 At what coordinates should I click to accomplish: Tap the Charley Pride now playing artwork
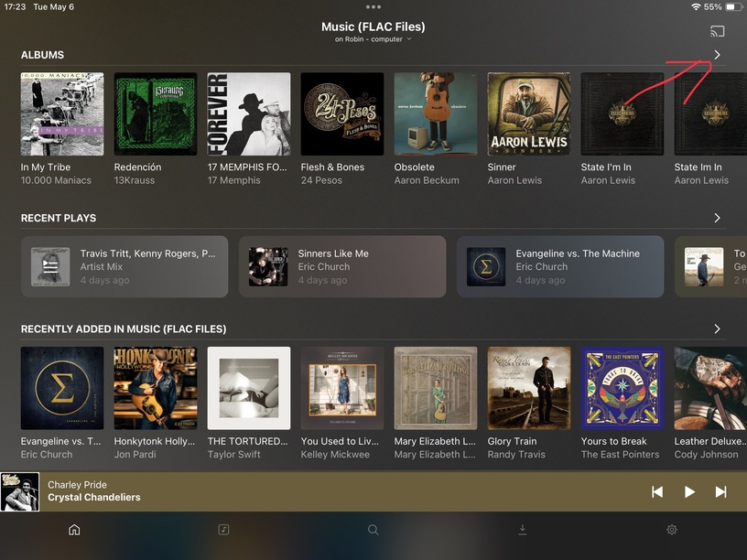point(19,492)
